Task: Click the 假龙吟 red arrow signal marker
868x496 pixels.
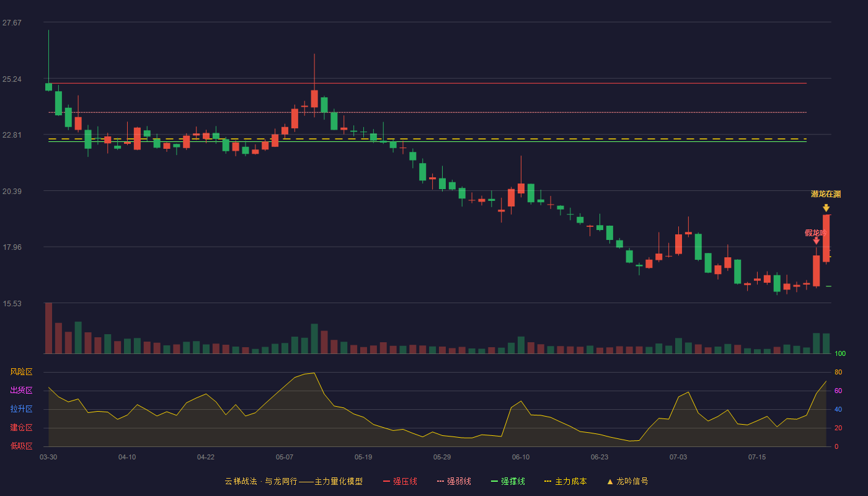Action: click(x=817, y=241)
